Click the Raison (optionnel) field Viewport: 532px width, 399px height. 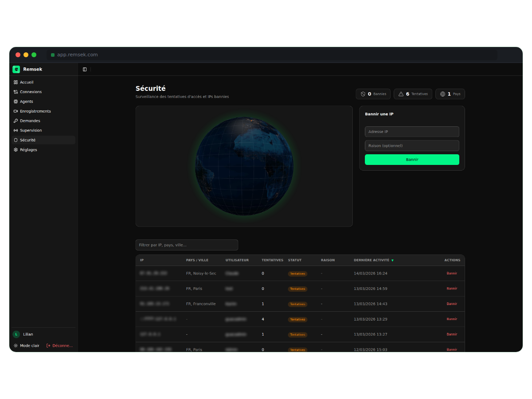[412, 145]
